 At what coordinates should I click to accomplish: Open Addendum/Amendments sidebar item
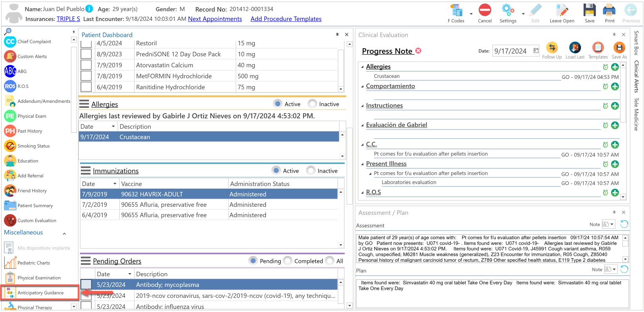[x=37, y=101]
